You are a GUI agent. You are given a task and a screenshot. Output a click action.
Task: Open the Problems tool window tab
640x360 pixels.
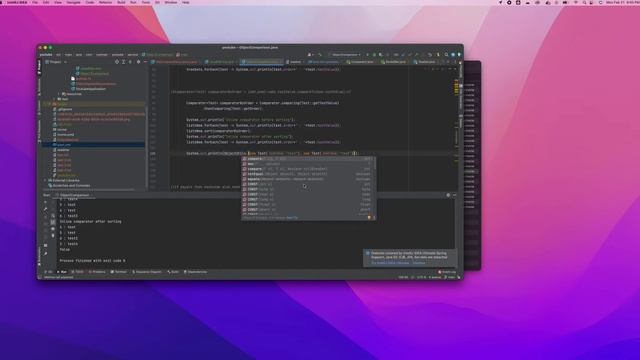tap(97, 272)
